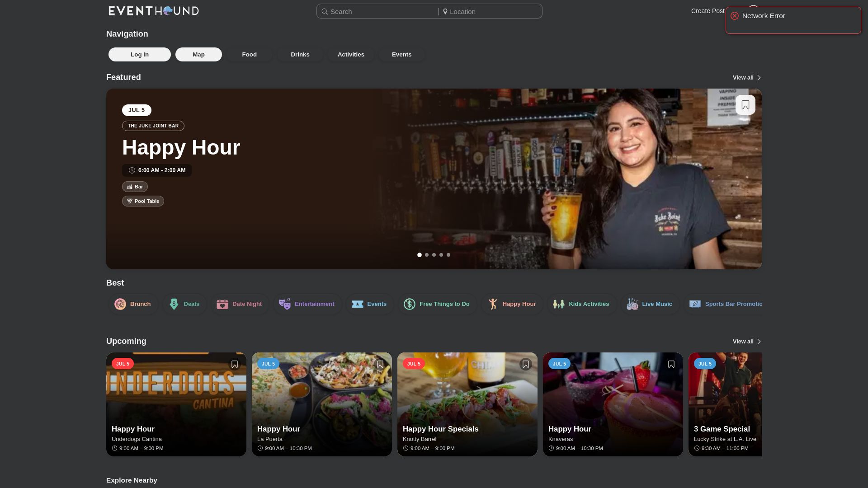Bookmark the Knotty Barrel Happy Hour Specials
Viewport: 868px width, 488px height.
point(525,364)
